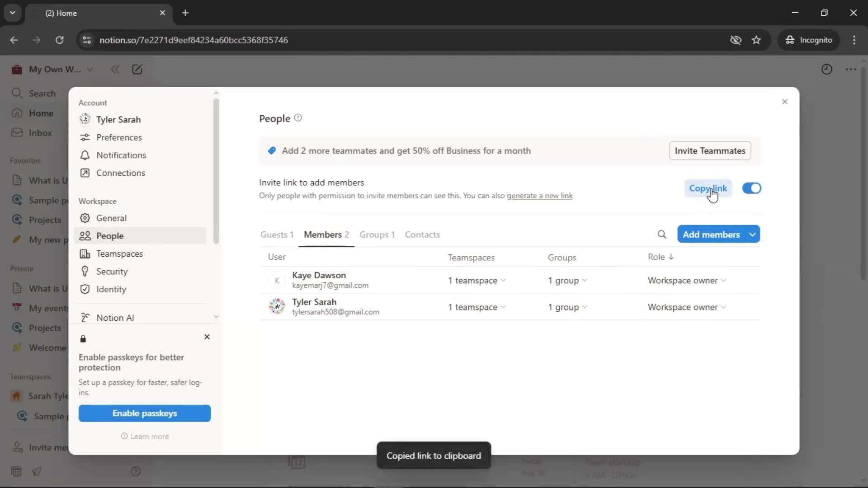This screenshot has width=868, height=488.
Task: Click the updates clock icon
Action: pyautogui.click(x=826, y=69)
